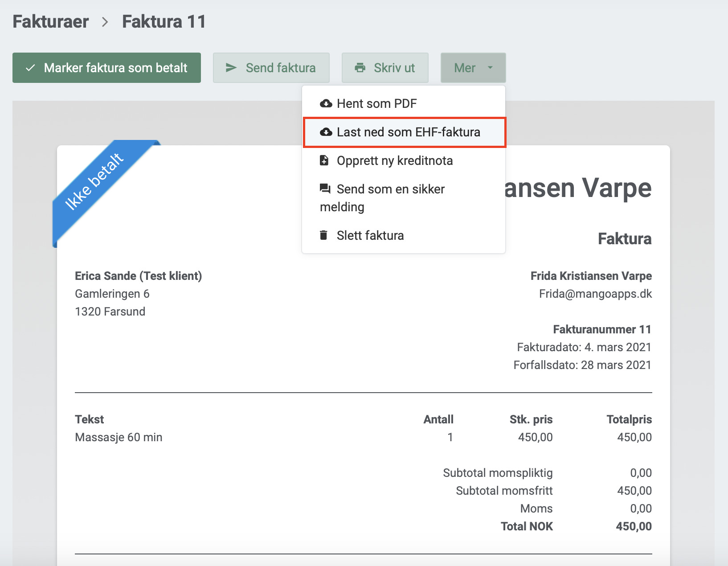Image resolution: width=728 pixels, height=566 pixels.
Task: Click the Total NOK amount 450,00
Action: point(634,526)
